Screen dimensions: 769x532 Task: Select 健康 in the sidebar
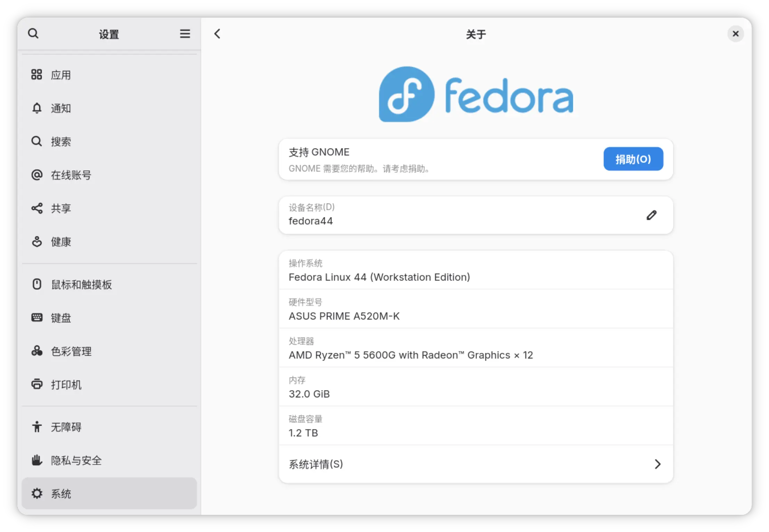[x=109, y=241]
